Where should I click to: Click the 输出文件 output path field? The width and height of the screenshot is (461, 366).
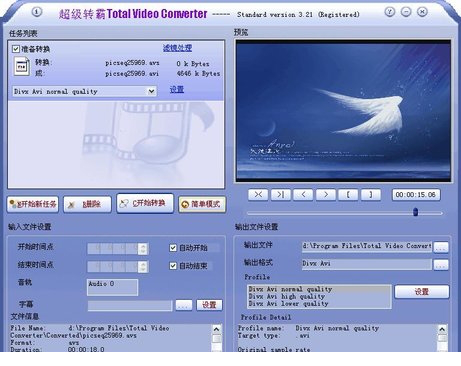pos(367,246)
